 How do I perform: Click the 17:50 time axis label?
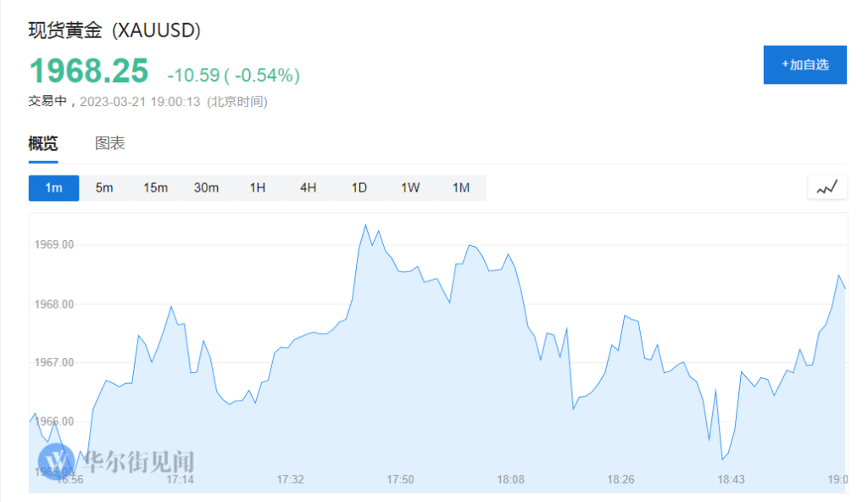click(x=400, y=480)
